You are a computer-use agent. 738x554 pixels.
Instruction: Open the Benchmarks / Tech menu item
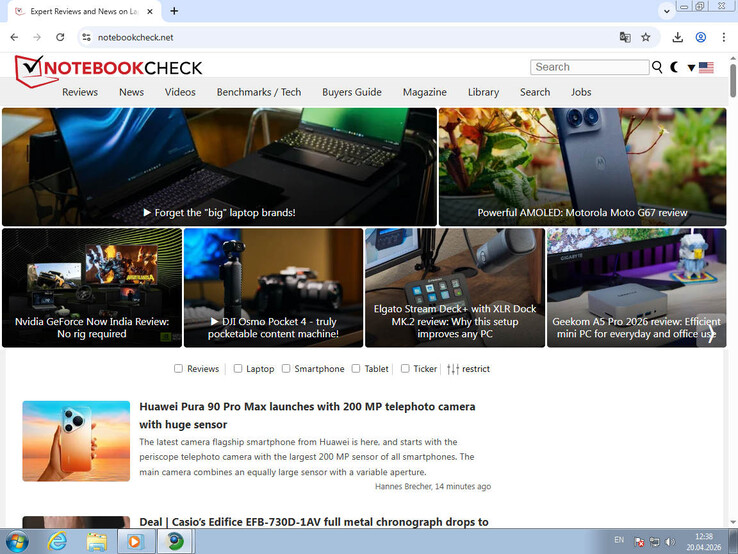258,92
